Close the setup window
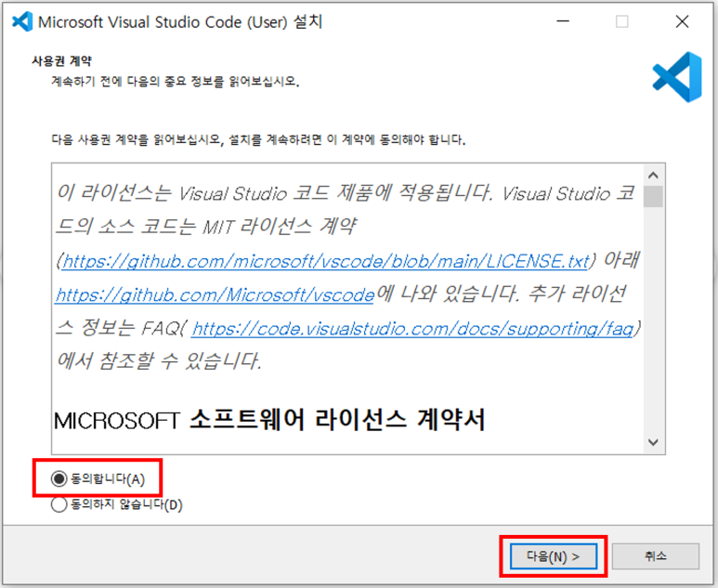This screenshot has height=588, width=718. [x=683, y=21]
